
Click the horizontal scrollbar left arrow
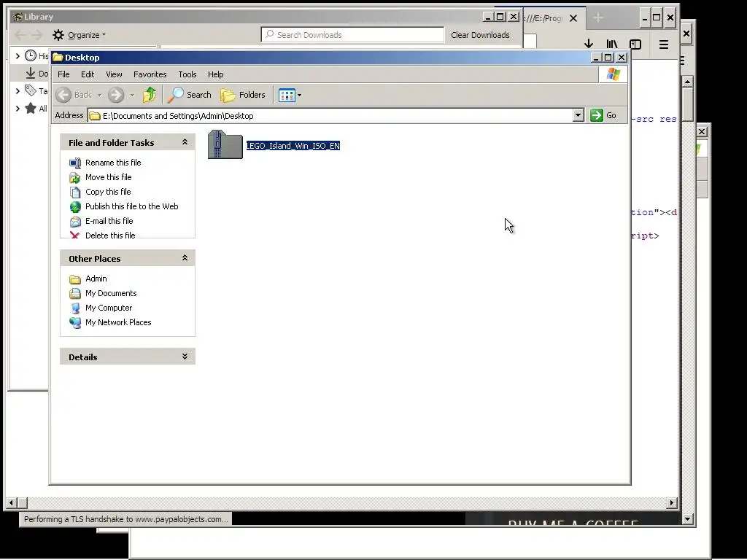pyautogui.click(x=11, y=502)
